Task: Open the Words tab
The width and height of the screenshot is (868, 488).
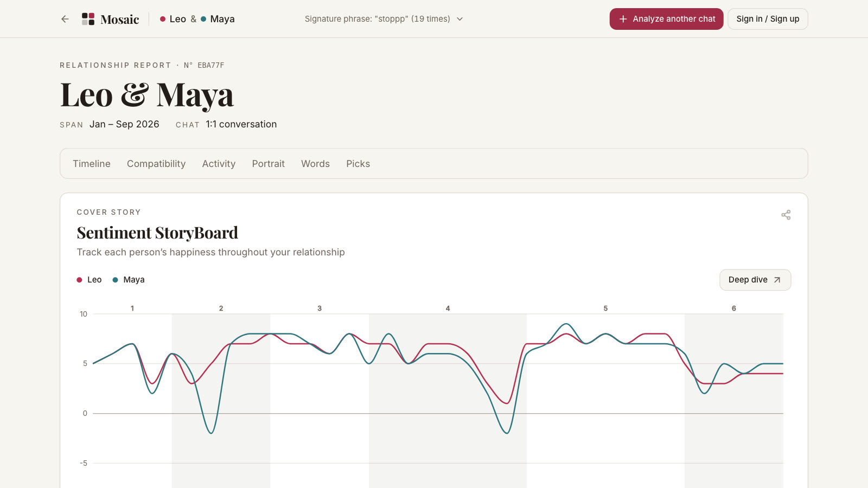Action: pyautogui.click(x=315, y=164)
